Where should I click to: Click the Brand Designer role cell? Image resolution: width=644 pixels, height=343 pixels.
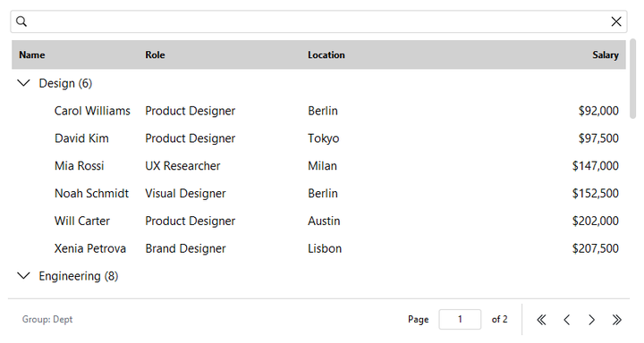click(185, 248)
